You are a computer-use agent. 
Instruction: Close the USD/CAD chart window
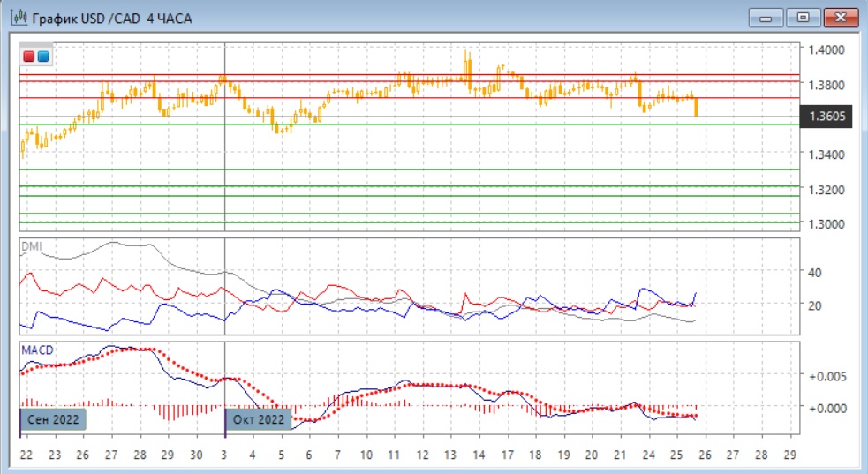(842, 18)
